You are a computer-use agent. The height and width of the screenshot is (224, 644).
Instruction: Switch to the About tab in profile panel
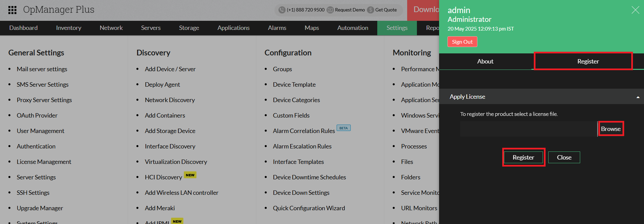coord(485,61)
